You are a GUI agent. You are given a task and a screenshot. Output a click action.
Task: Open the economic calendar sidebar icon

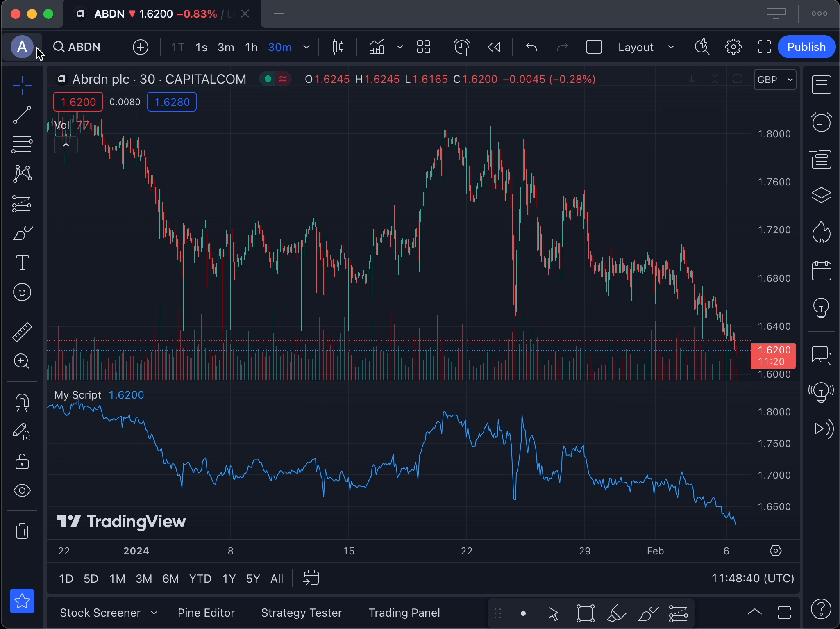tap(821, 271)
